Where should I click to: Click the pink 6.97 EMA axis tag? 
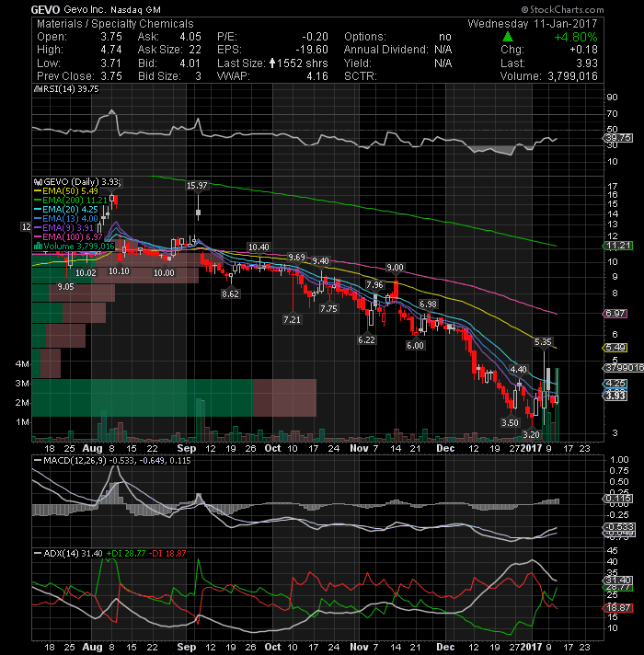(615, 314)
